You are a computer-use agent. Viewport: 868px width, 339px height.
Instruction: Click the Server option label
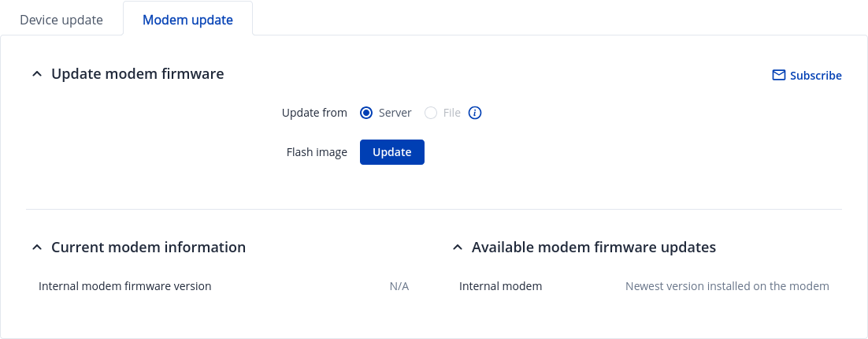[x=395, y=113]
